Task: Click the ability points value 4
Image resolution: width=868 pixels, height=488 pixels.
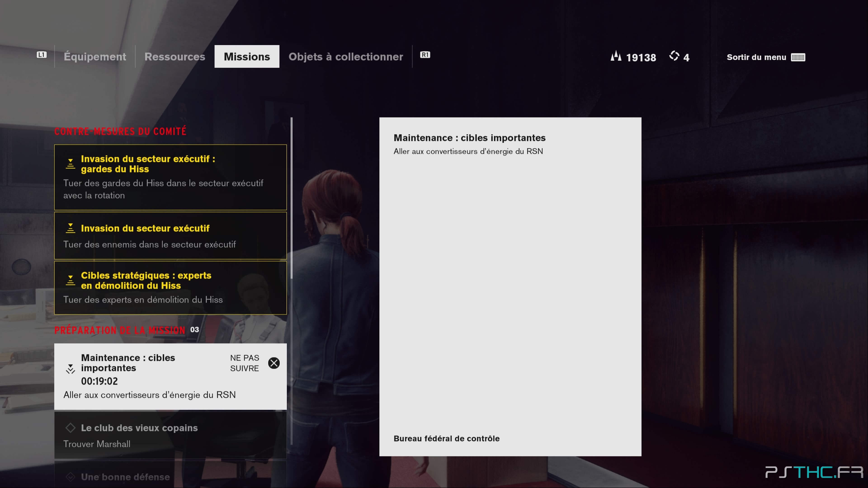Action: [x=686, y=58]
